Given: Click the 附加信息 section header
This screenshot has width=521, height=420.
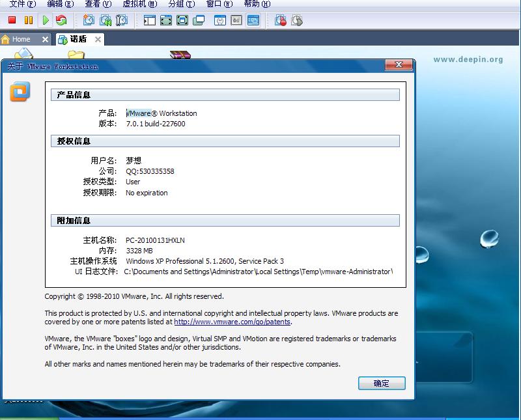Looking at the screenshot, I should (x=225, y=220).
